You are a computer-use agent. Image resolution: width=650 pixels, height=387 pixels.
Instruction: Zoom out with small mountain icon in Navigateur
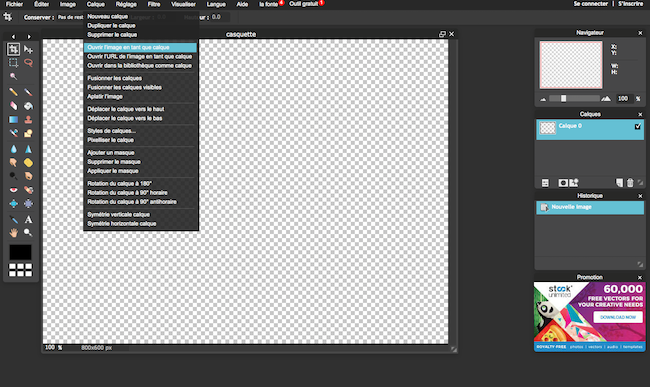pyautogui.click(x=543, y=99)
